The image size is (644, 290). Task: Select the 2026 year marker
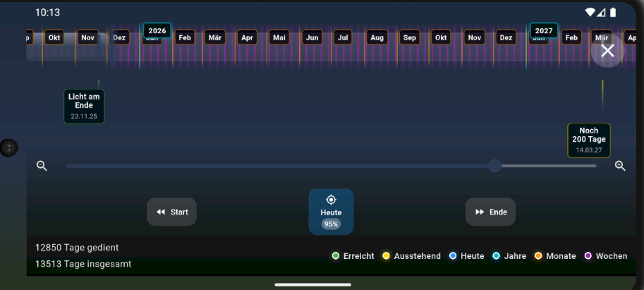point(157,30)
